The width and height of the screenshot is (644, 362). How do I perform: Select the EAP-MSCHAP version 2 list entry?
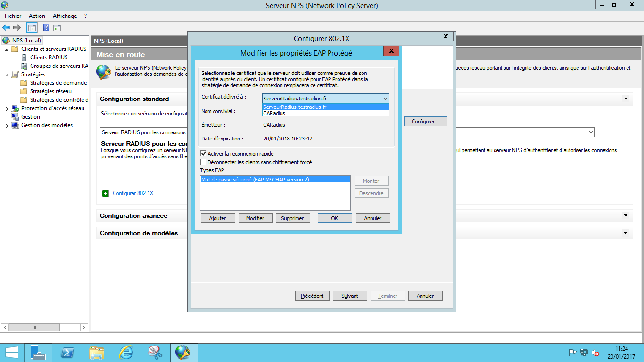[255, 180]
